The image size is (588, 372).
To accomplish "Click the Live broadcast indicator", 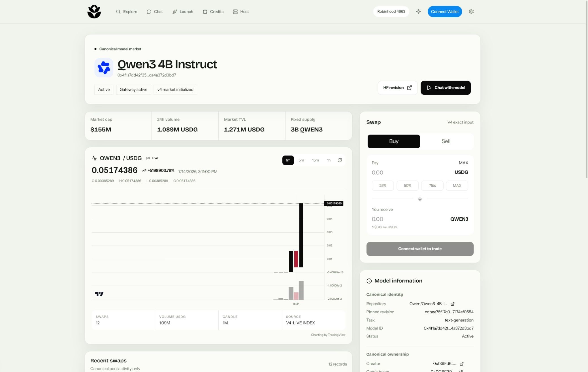I will click(152, 158).
